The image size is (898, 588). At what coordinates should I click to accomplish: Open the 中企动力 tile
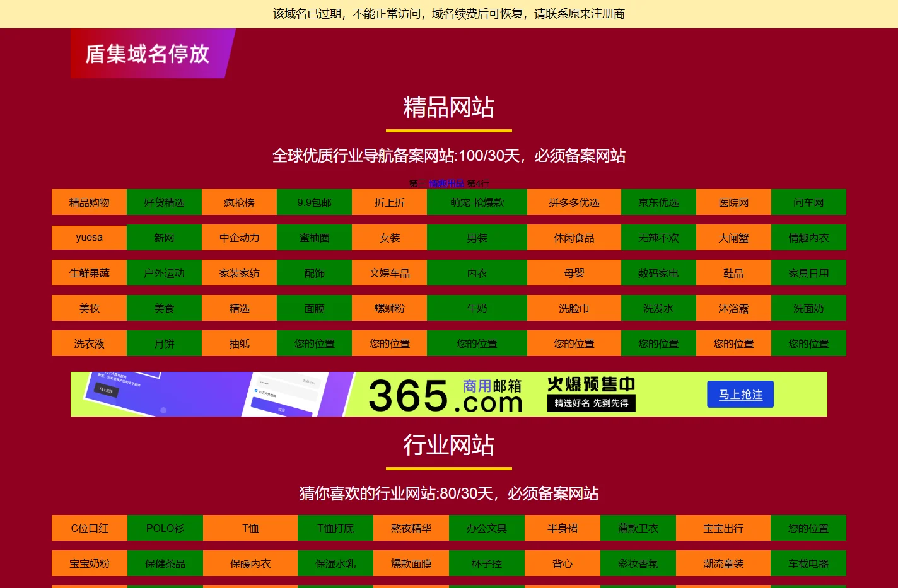[239, 238]
